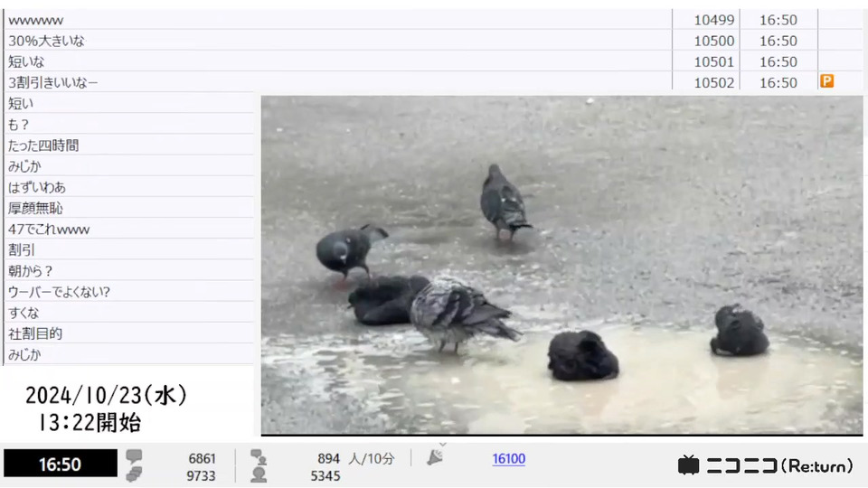
Task: Click the 2024/10/23 start date text
Action: [107, 395]
